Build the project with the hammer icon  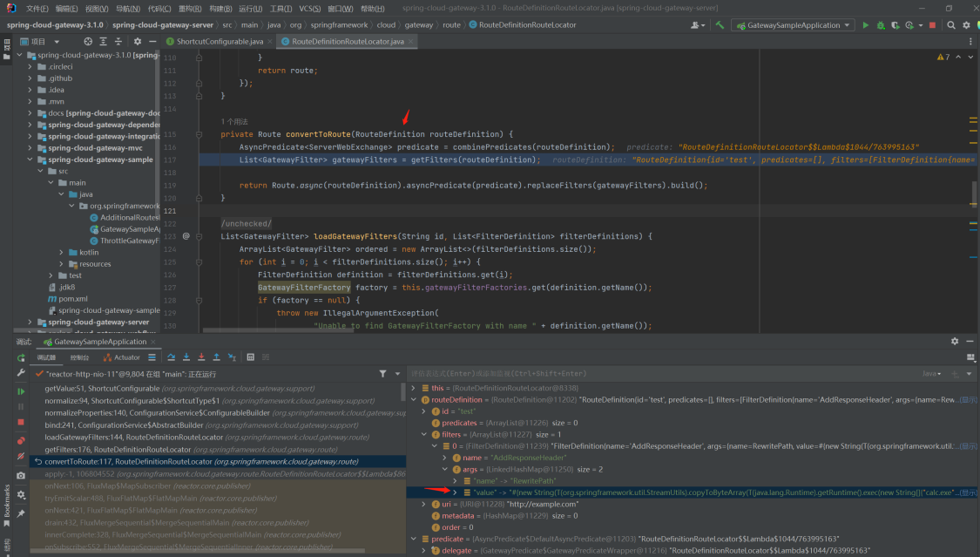point(720,25)
